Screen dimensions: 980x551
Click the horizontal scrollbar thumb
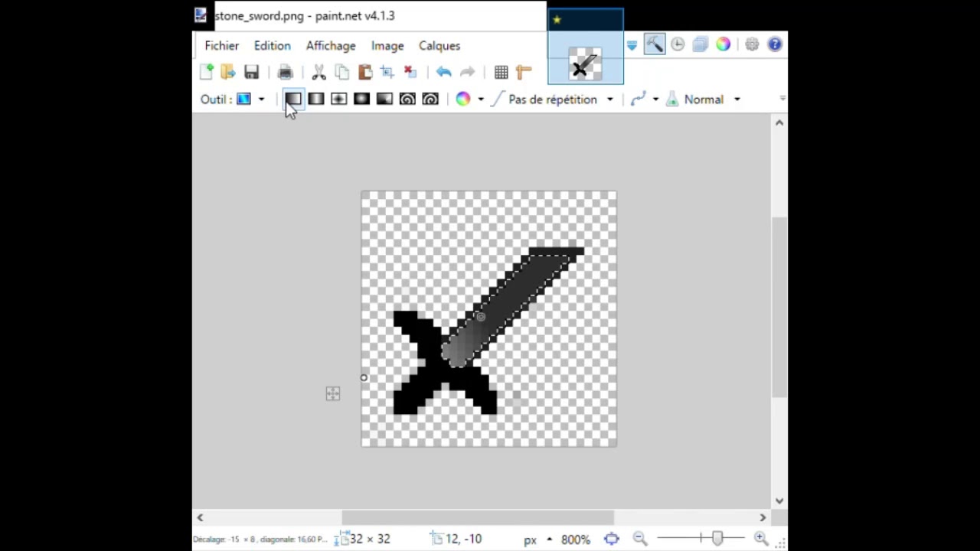click(478, 517)
